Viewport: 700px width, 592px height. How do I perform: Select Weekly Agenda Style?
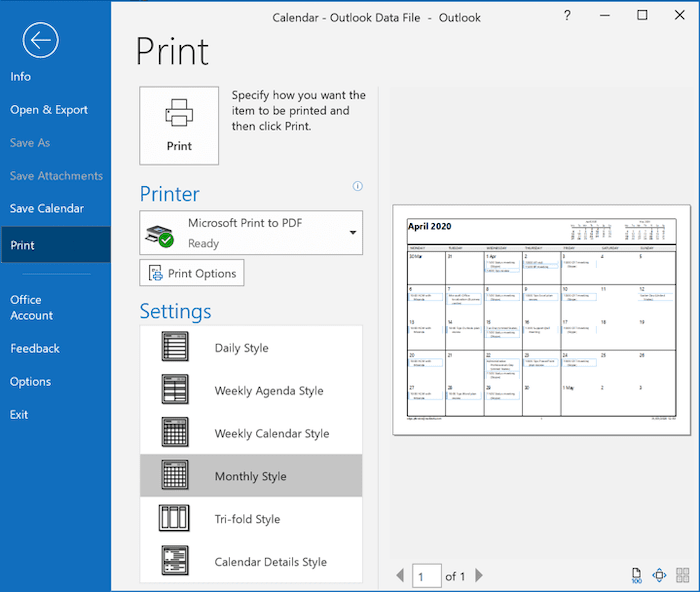pos(251,390)
